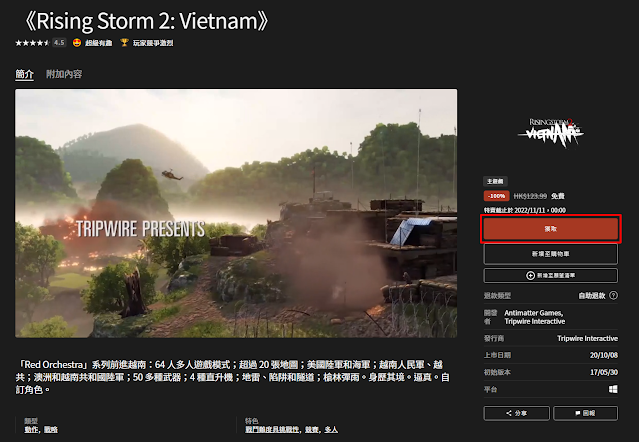
Task: Switch to the 簡介 overview tab
Action: pyautogui.click(x=24, y=74)
